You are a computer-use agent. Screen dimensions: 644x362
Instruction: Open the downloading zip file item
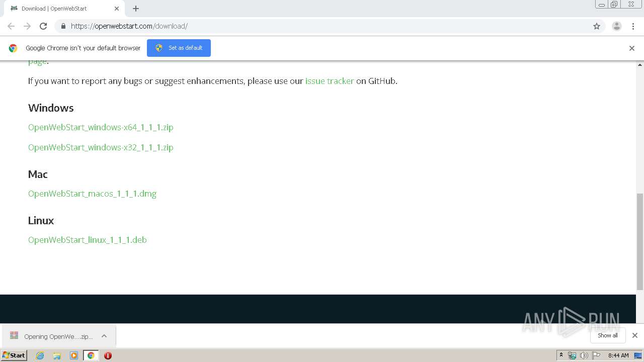tap(51, 336)
